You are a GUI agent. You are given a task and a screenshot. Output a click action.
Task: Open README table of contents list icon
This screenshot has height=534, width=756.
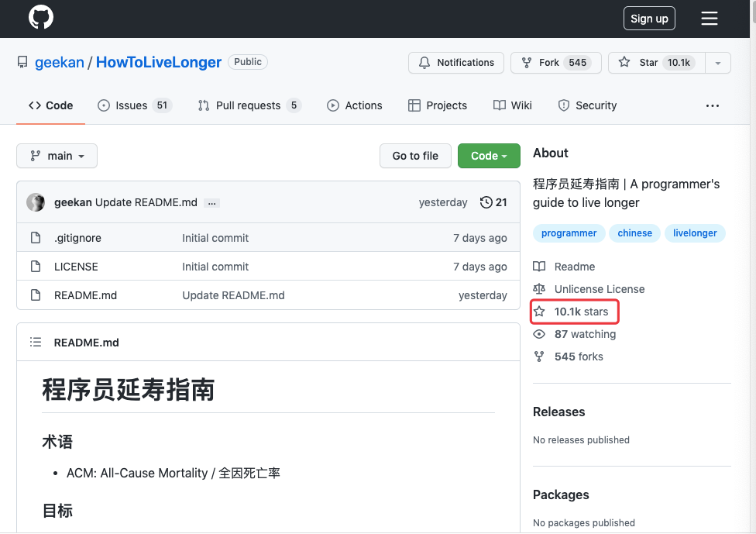(36, 342)
